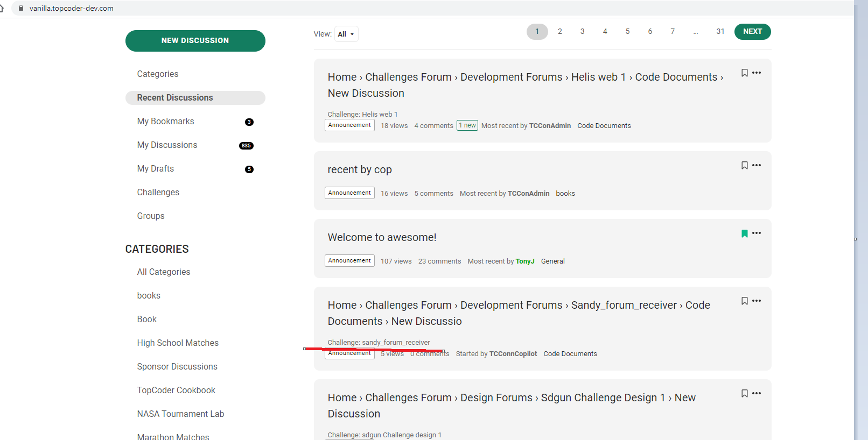Open the 'books' category
868x440 pixels.
149,295
